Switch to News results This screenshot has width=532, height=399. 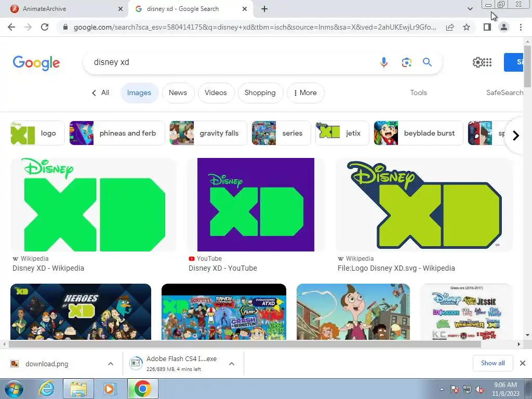(178, 92)
